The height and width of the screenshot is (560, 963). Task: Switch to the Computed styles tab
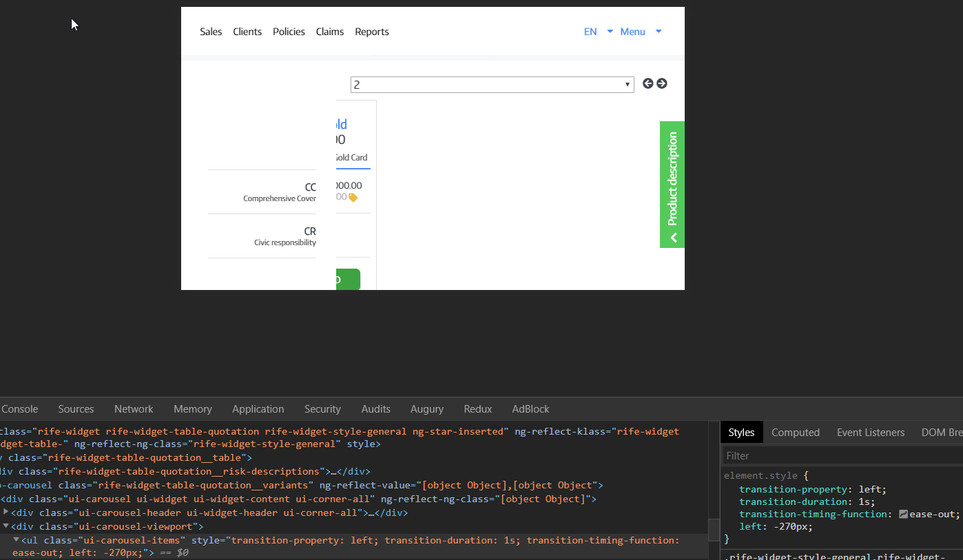(x=796, y=432)
